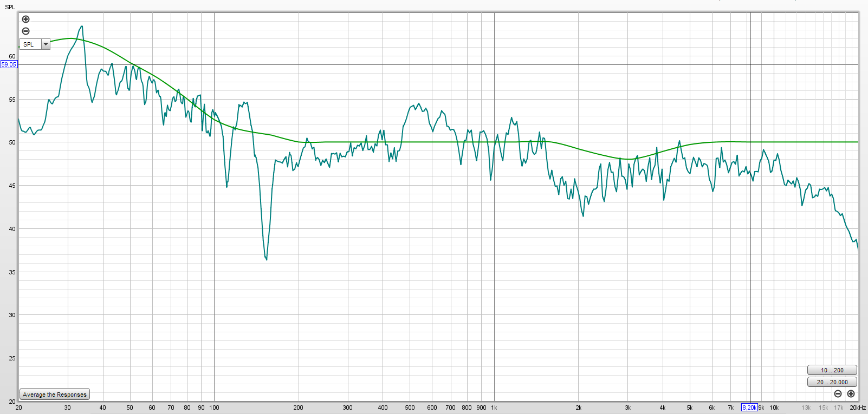Zoom out the vertical SPL axis with the minus icon

pyautogui.click(x=25, y=31)
